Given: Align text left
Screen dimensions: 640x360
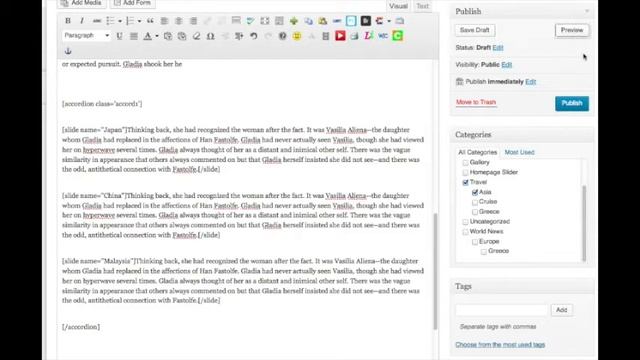Looking at the screenshot, I should click(164, 21).
